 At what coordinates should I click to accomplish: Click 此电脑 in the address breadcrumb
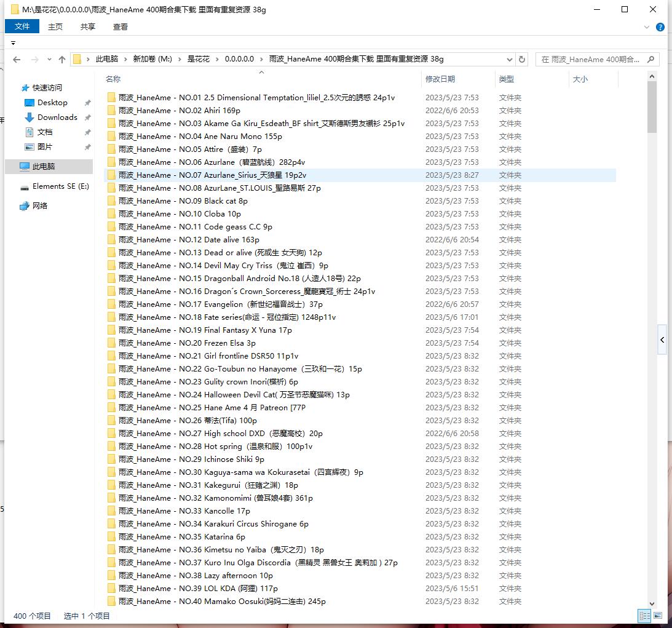[x=107, y=59]
